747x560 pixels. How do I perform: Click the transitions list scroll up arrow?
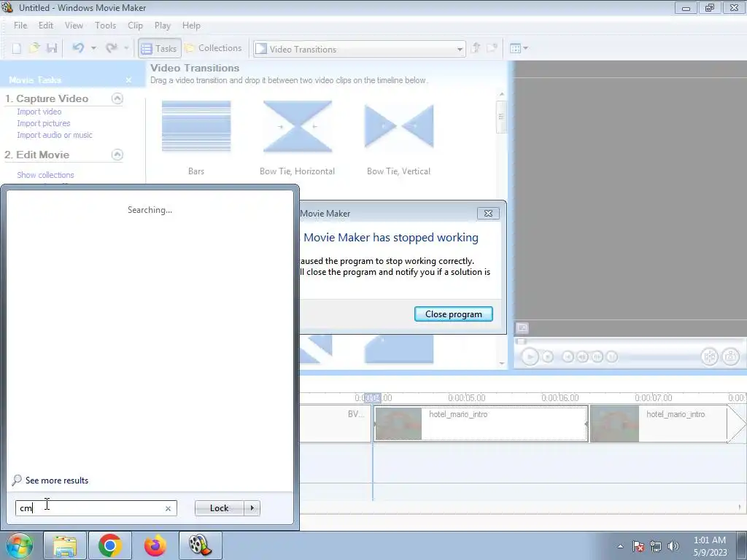pyautogui.click(x=501, y=94)
